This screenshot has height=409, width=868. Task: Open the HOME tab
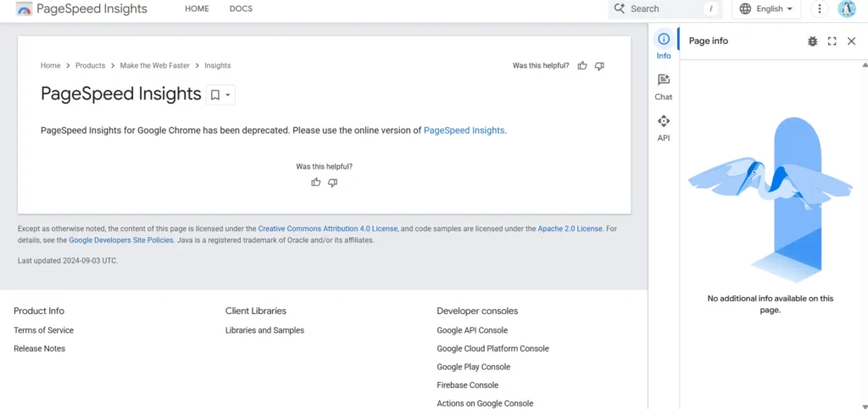point(197,8)
